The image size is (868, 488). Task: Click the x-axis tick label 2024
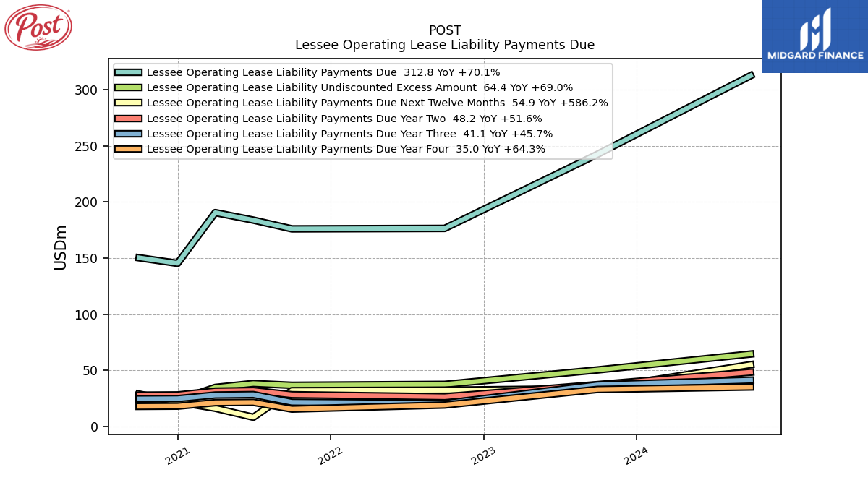636,455
